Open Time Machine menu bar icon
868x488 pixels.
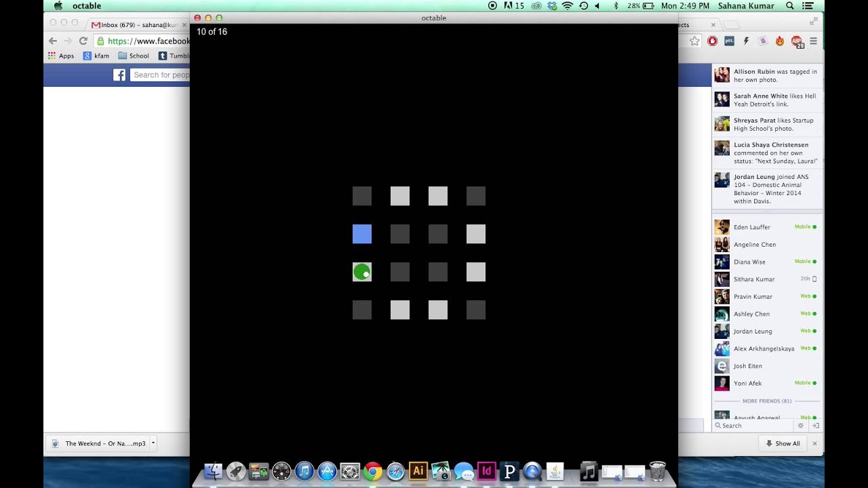583,5
